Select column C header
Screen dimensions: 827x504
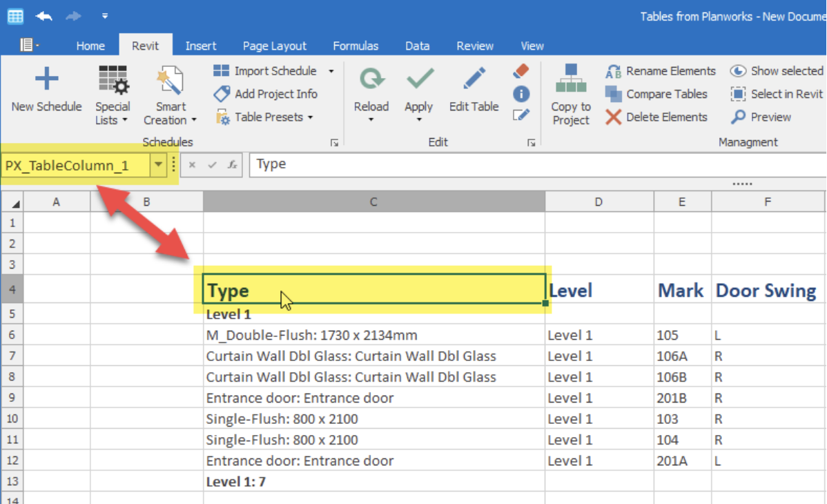(373, 202)
